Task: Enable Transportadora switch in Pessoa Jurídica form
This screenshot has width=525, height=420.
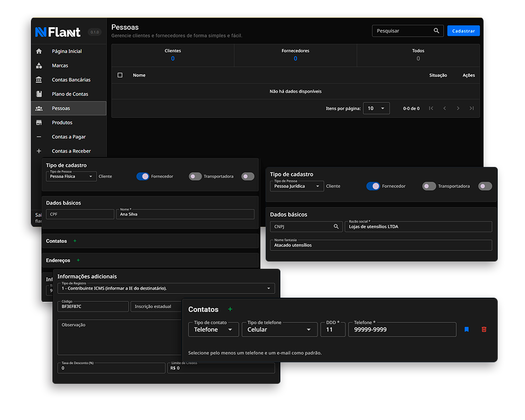Action: tap(485, 186)
